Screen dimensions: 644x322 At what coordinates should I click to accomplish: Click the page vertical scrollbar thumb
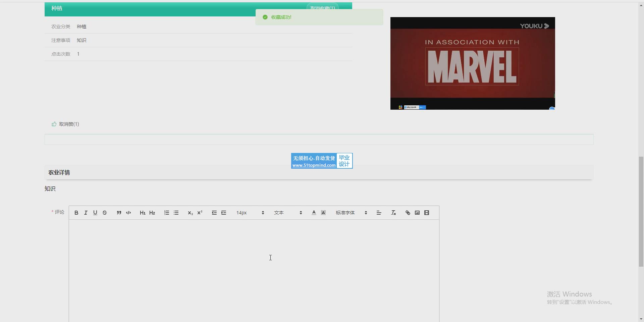(x=641, y=211)
